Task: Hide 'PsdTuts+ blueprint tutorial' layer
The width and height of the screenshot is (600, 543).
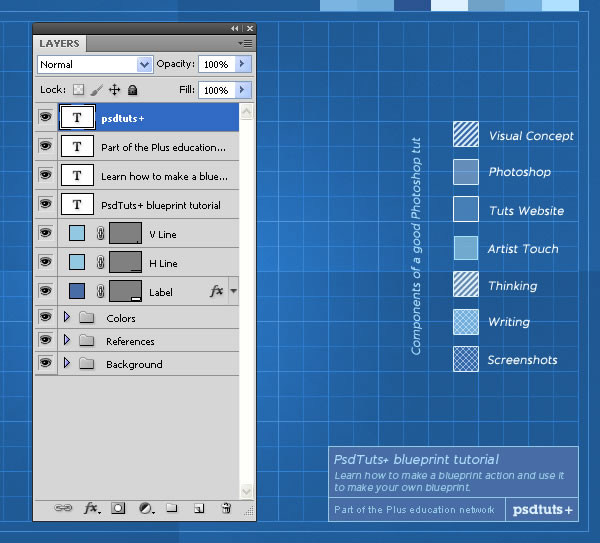Action: [x=46, y=204]
